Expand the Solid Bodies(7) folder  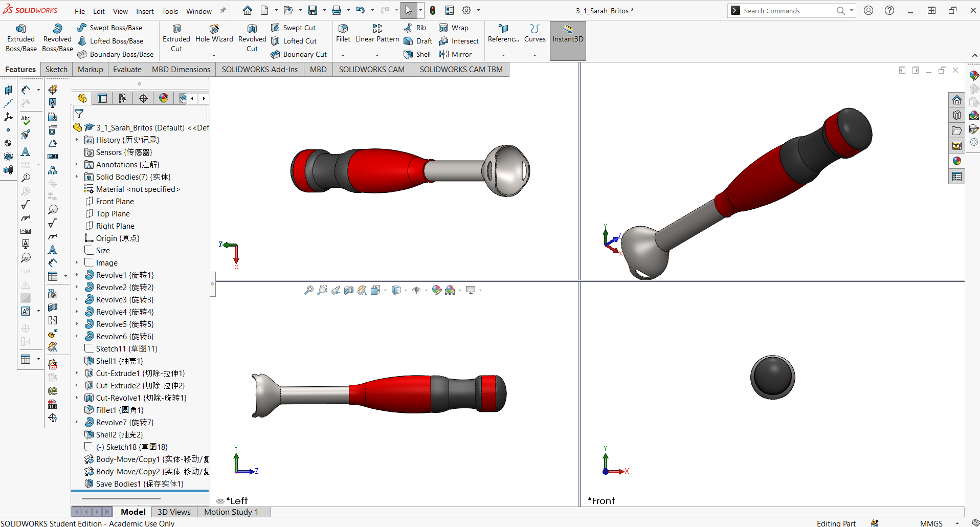pyautogui.click(x=77, y=177)
